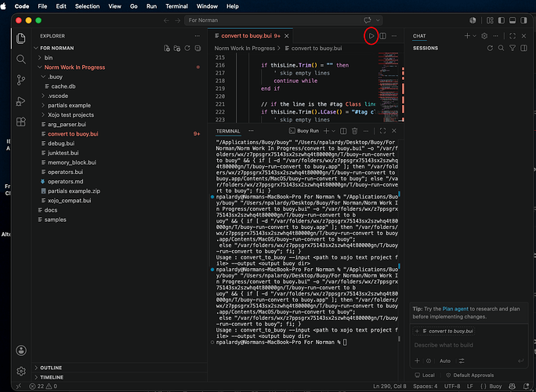Image resolution: width=536 pixels, height=392 pixels.
Task: Open Explorer views and more actions
Action: 197,36
